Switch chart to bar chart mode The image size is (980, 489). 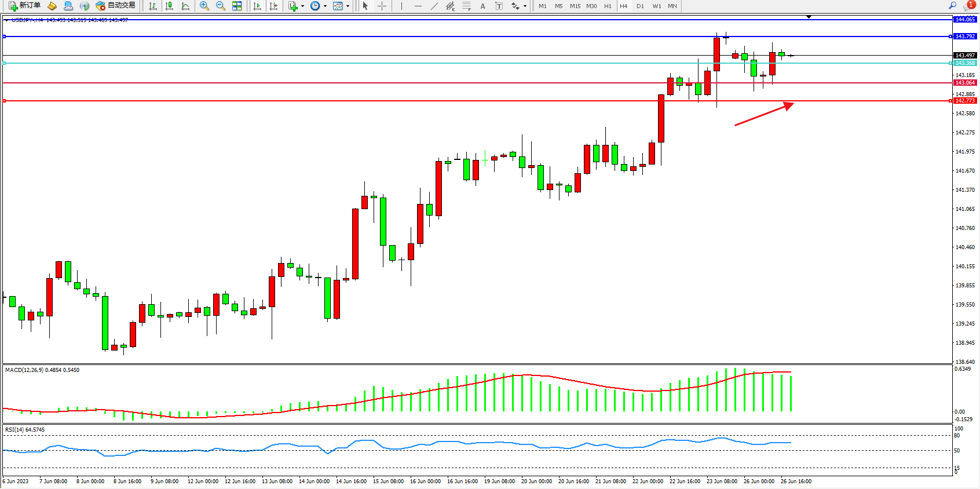click(x=153, y=6)
